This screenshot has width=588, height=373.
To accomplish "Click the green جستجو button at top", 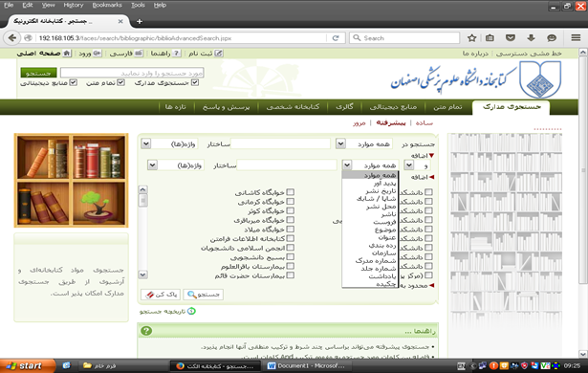I will point(38,73).
